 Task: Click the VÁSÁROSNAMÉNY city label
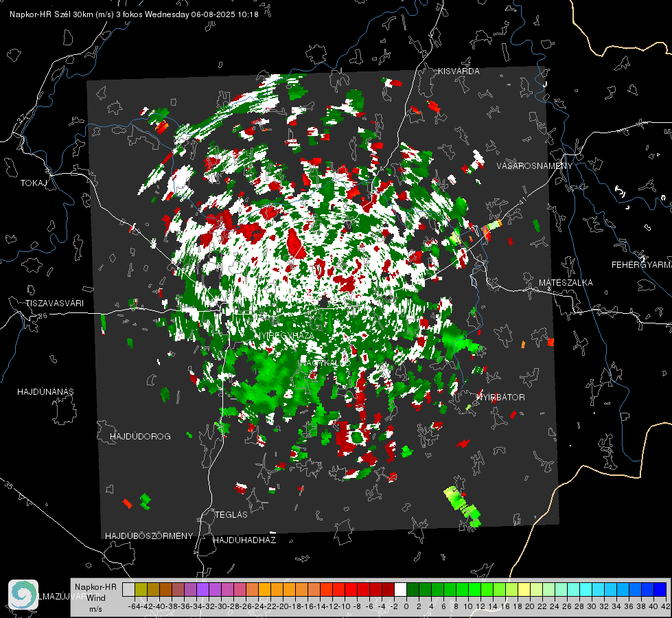click(535, 166)
